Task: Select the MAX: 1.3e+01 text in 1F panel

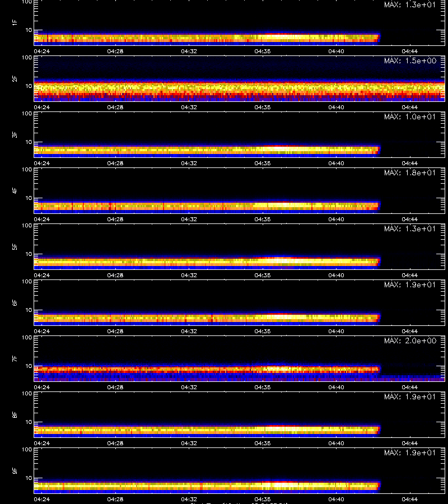Action: pyautogui.click(x=410, y=5)
